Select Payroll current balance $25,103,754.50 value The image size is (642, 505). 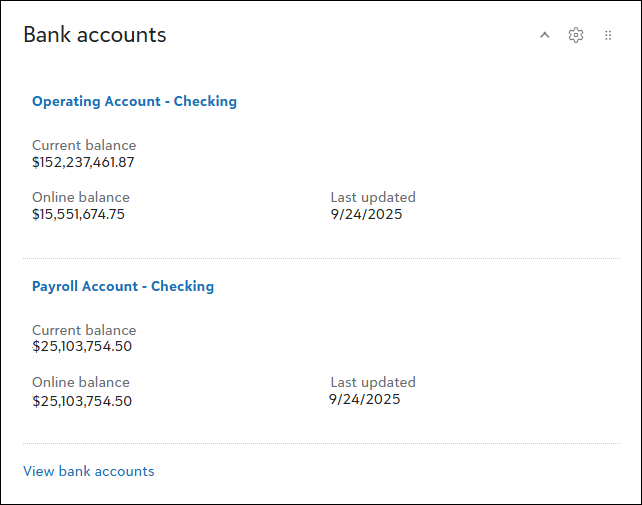(x=82, y=347)
